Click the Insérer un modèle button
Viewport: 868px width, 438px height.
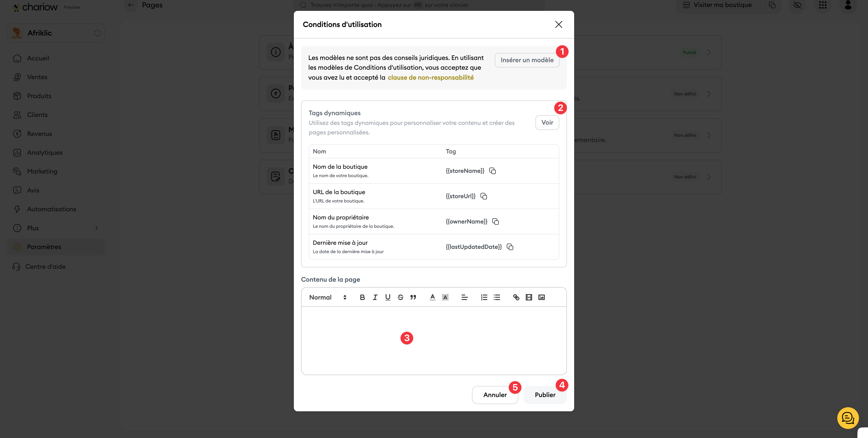(527, 60)
